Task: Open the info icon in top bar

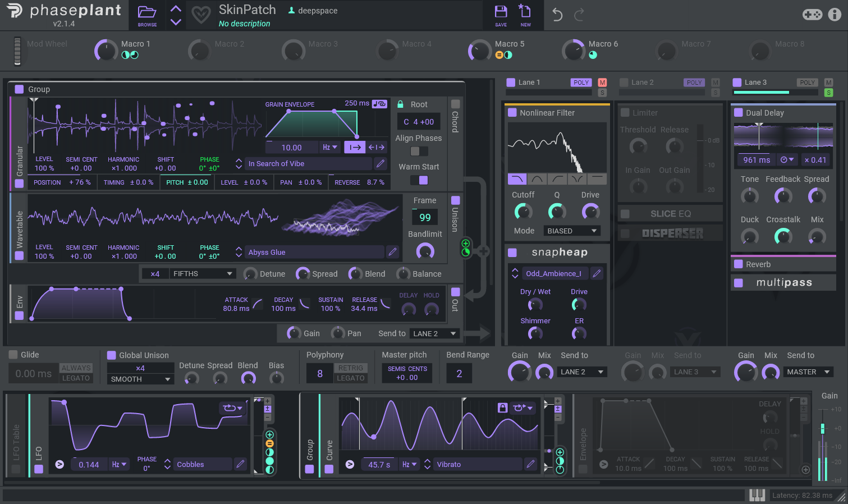Action: pyautogui.click(x=835, y=15)
